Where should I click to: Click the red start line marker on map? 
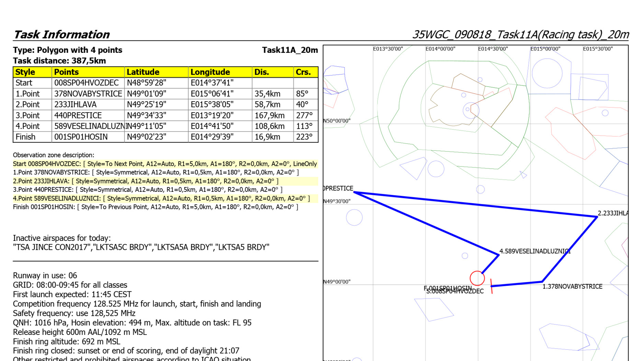[x=491, y=286]
